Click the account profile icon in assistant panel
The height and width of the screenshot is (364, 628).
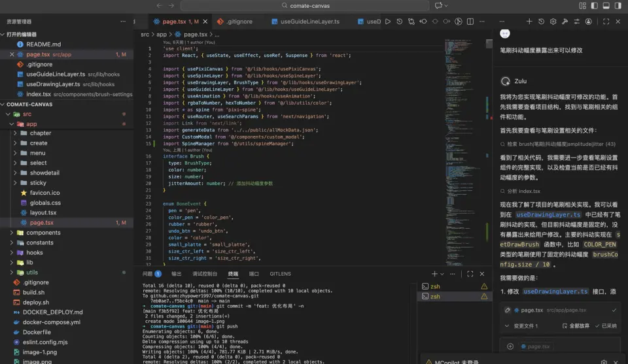[589, 22]
